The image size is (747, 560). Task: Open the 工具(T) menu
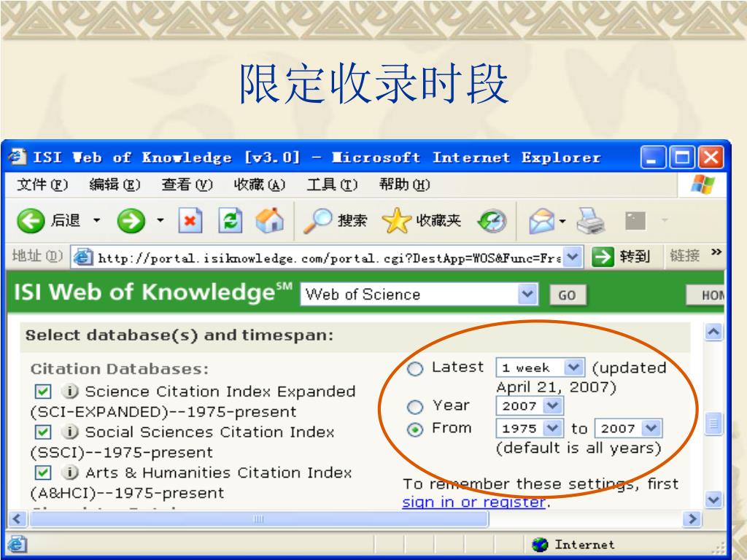click(332, 184)
